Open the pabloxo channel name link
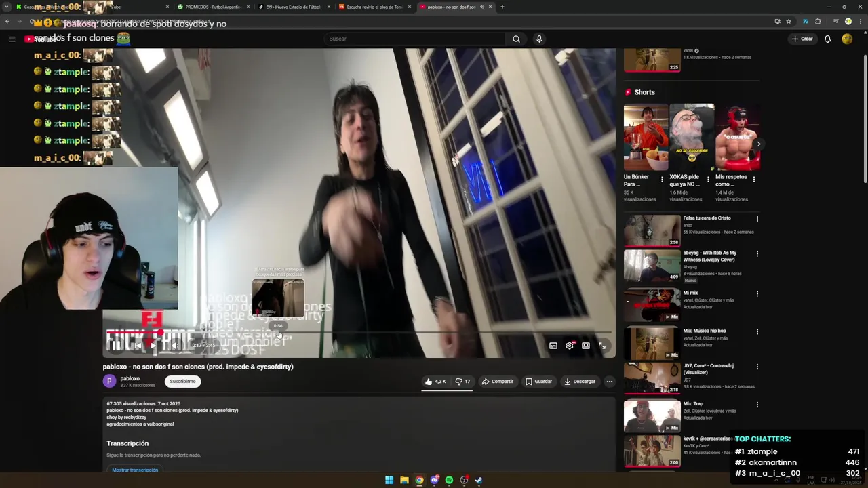This screenshot has height=488, width=868. tap(130, 378)
